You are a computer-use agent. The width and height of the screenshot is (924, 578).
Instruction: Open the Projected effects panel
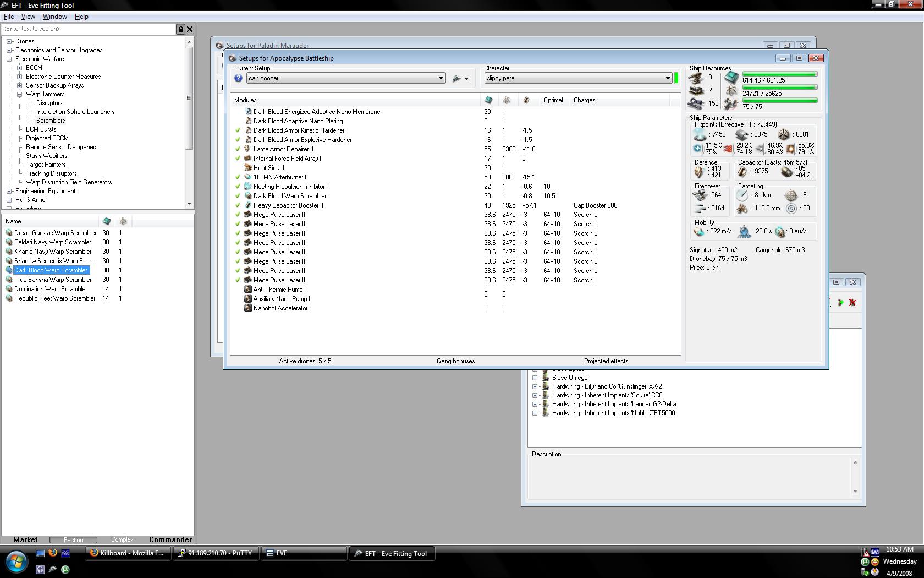coord(606,361)
